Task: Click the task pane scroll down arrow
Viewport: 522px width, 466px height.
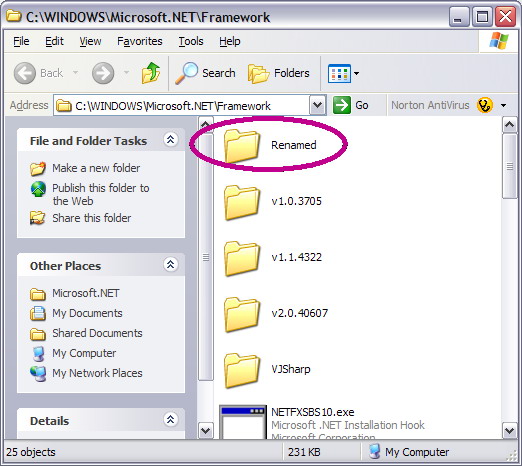Action: point(206,431)
